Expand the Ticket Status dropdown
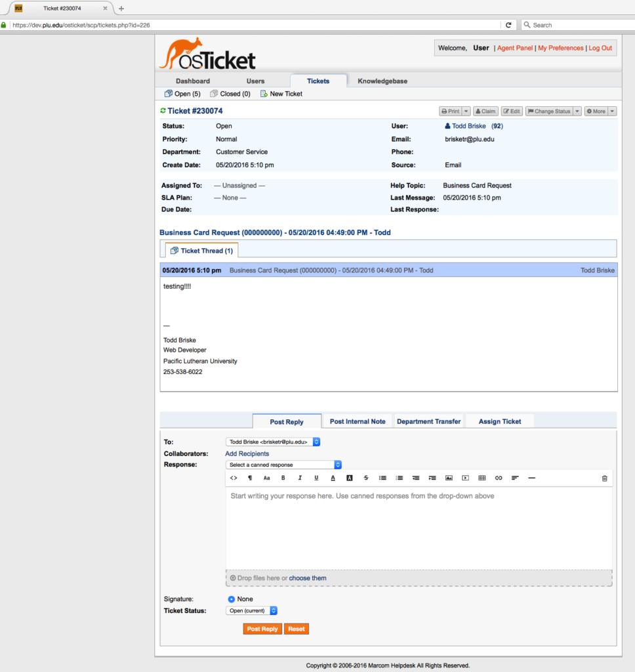Viewport: 635px width, 672px height. [x=252, y=610]
